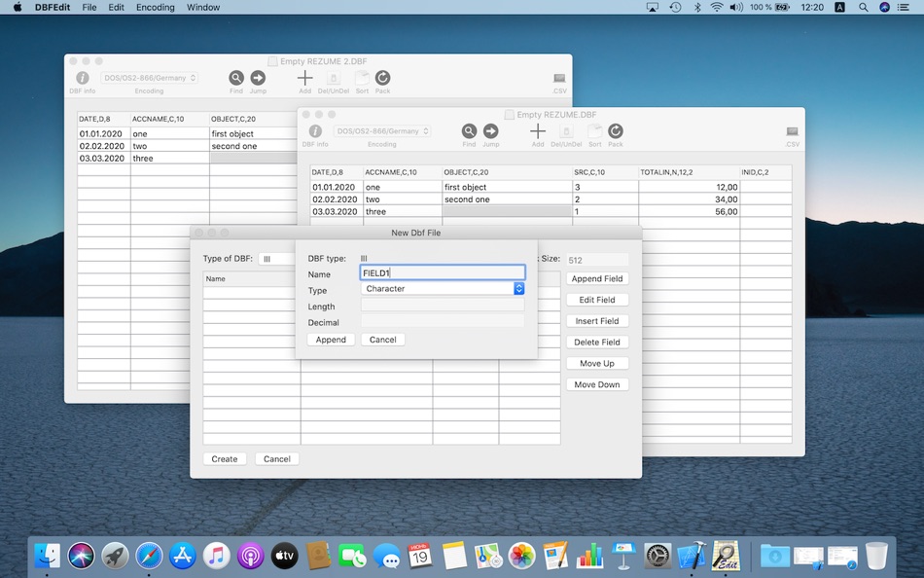Open DBF info for Empty REZUME.DBF

click(315, 131)
